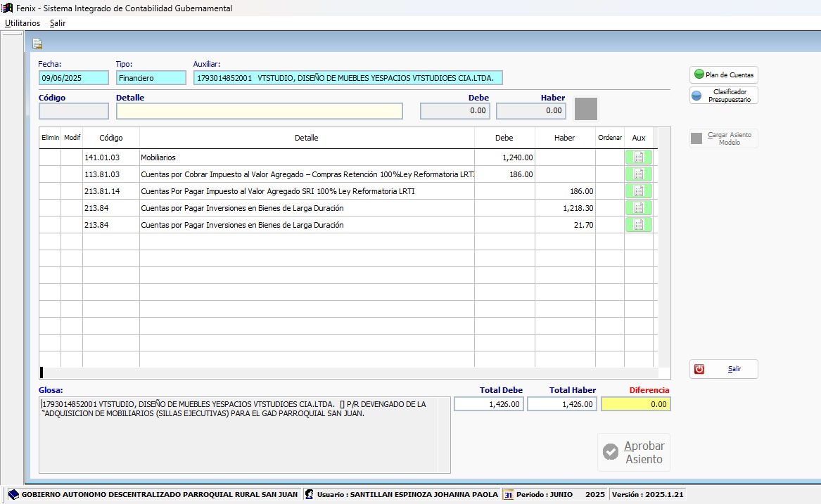The image size is (821, 504).
Task: Click the Glosa description text area
Action: (244, 435)
